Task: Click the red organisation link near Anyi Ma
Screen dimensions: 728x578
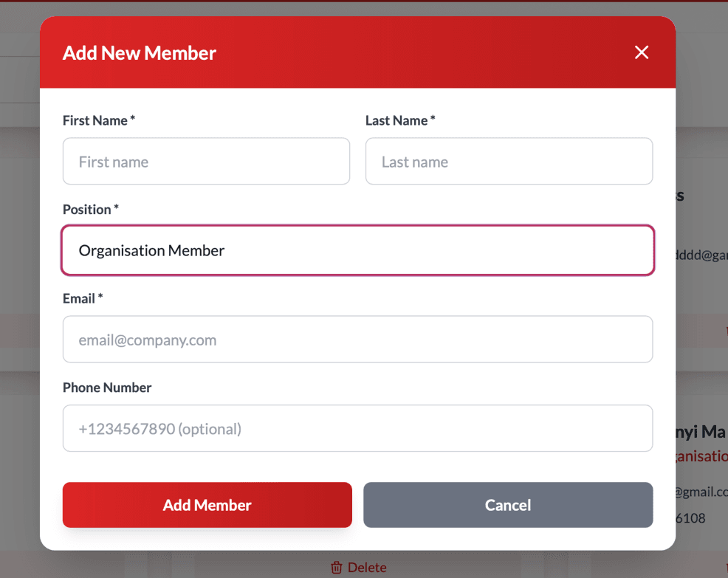Action: (x=700, y=456)
